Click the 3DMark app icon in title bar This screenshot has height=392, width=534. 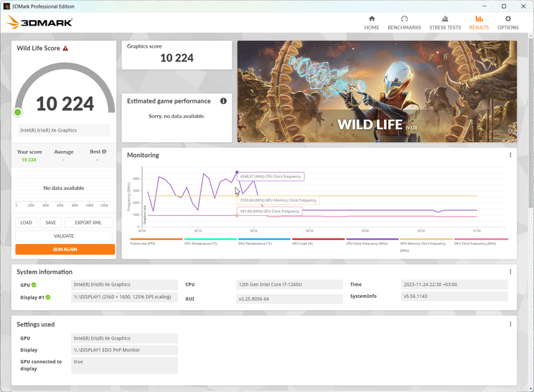(6, 6)
